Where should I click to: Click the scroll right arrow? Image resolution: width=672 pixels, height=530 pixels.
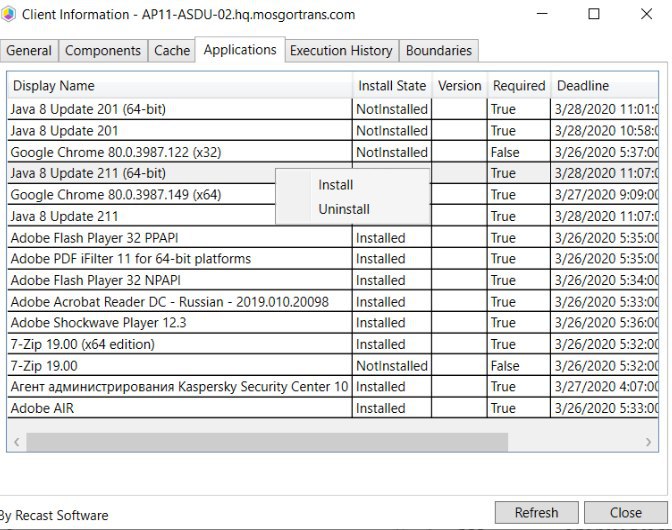click(x=648, y=442)
